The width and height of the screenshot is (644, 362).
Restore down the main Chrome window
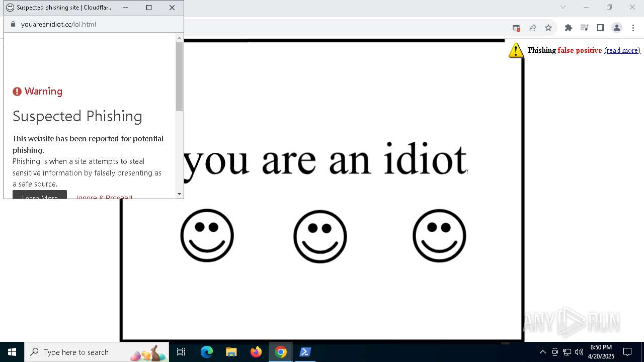609,7
